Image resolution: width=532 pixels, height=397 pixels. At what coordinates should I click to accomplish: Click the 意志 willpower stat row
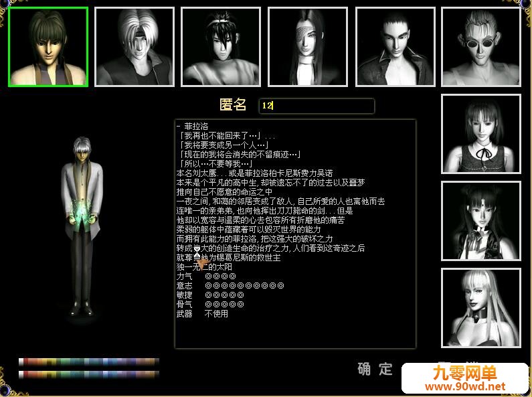click(x=230, y=286)
